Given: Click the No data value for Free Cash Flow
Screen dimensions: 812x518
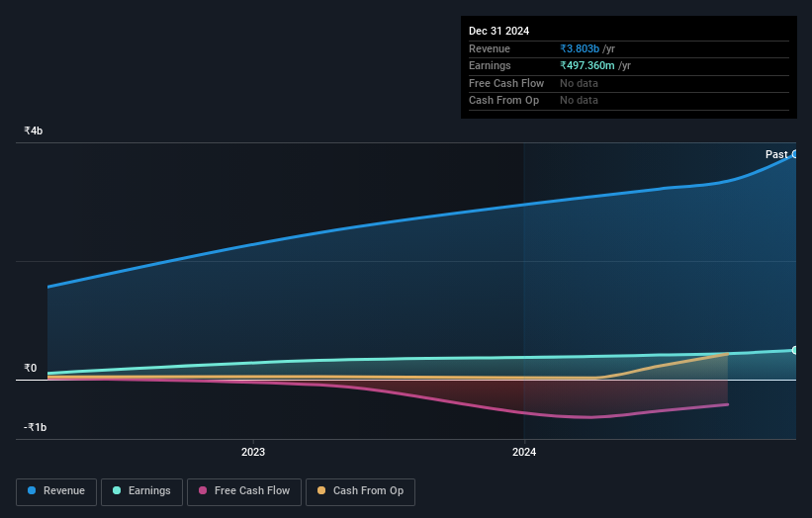Looking at the screenshot, I should click(x=579, y=83).
